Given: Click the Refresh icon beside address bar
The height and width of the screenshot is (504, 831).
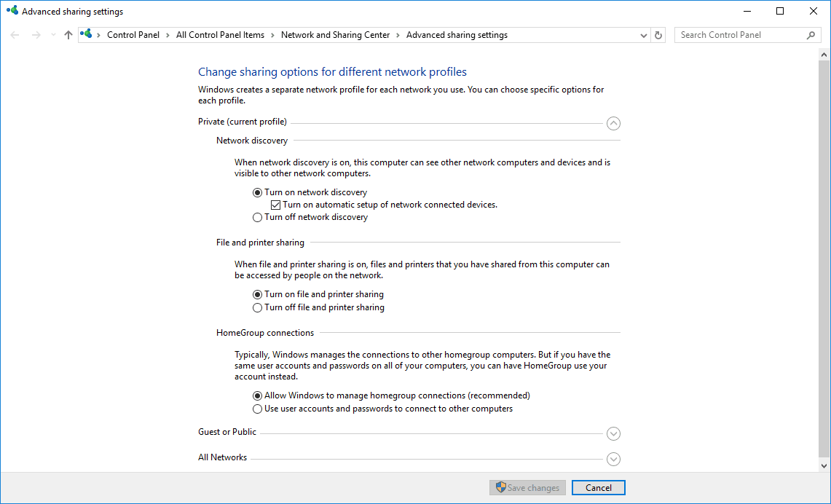Looking at the screenshot, I should pos(658,35).
